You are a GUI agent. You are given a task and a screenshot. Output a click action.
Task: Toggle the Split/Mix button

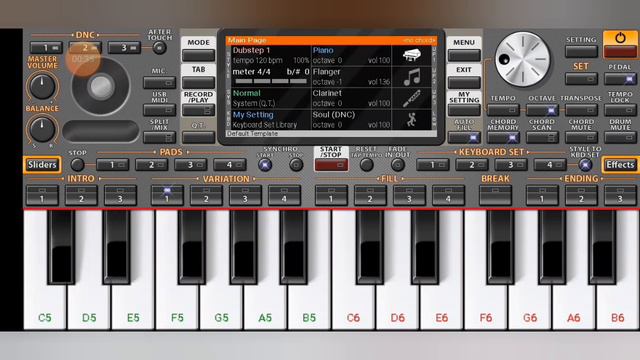159,137
